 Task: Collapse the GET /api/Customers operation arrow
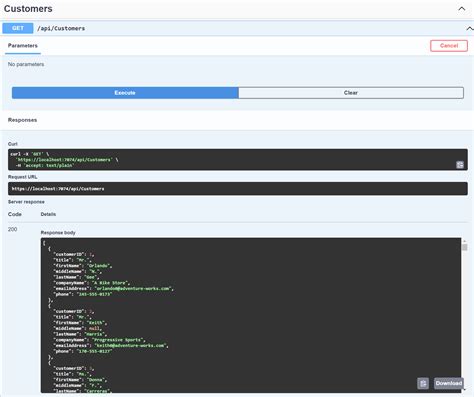click(469, 29)
